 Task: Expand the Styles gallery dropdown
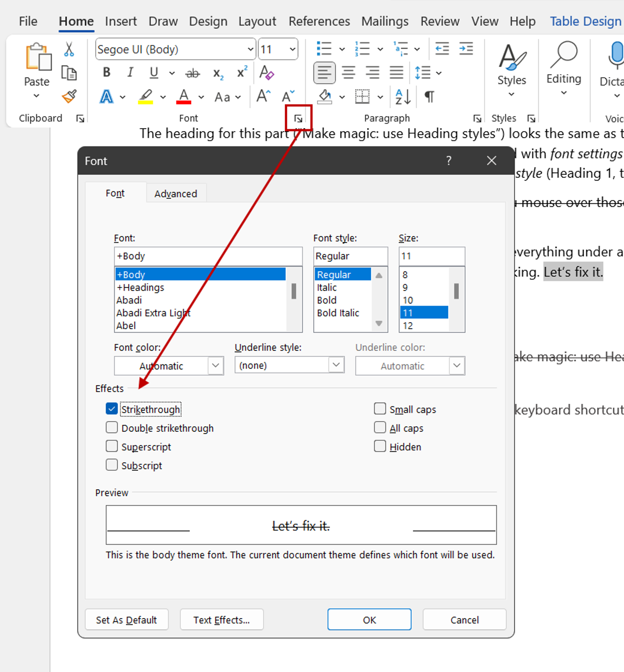(x=512, y=95)
